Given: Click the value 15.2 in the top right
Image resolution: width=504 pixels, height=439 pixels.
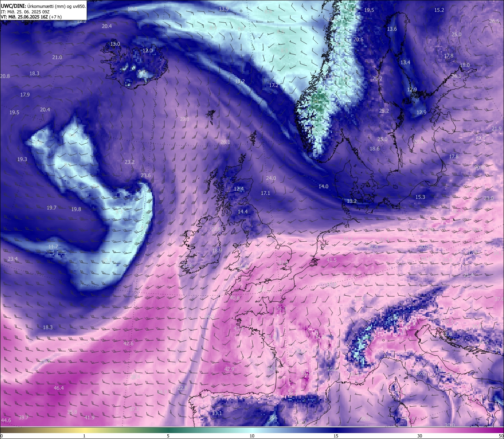Looking at the screenshot, I should (x=439, y=10).
